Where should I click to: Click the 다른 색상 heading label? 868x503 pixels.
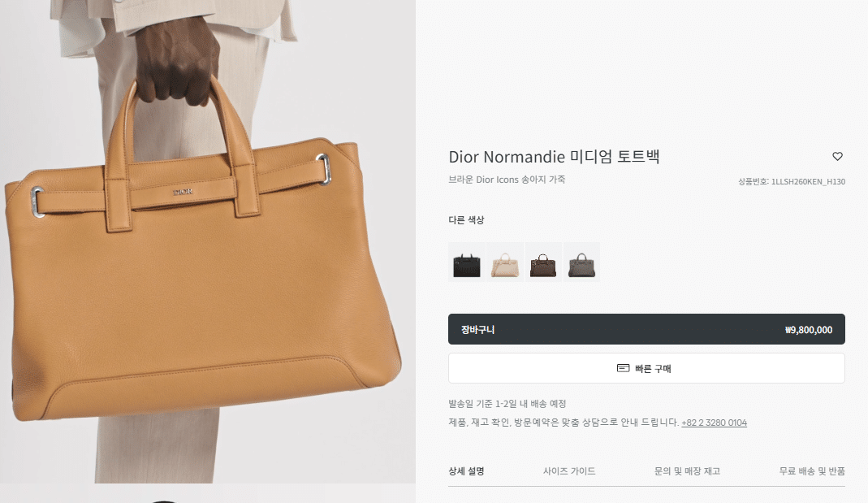point(466,220)
